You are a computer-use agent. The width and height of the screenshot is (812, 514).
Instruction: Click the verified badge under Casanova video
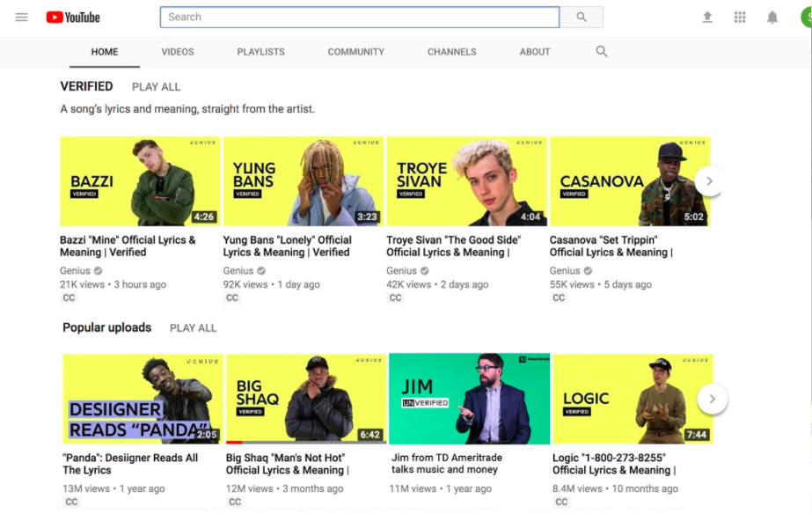pos(588,270)
